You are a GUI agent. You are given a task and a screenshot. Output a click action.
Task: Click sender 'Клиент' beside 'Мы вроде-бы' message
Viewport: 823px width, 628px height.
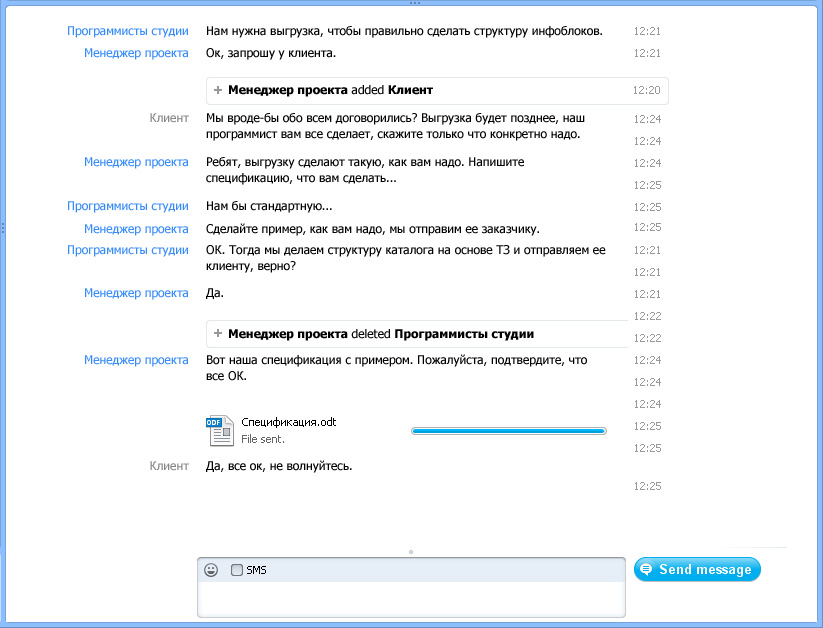tap(169, 118)
